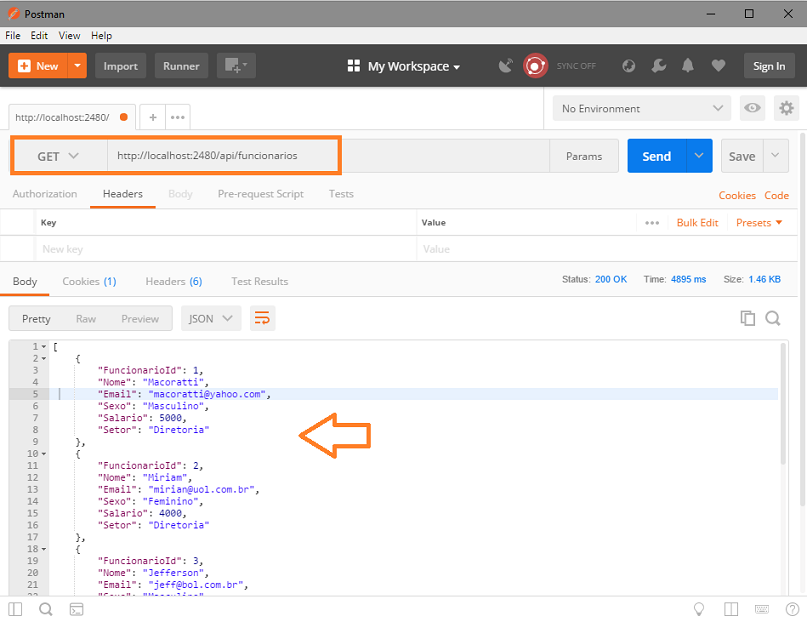Image resolution: width=807 pixels, height=622 pixels.
Task: Open the New button dropdown arrow
Action: click(x=77, y=66)
